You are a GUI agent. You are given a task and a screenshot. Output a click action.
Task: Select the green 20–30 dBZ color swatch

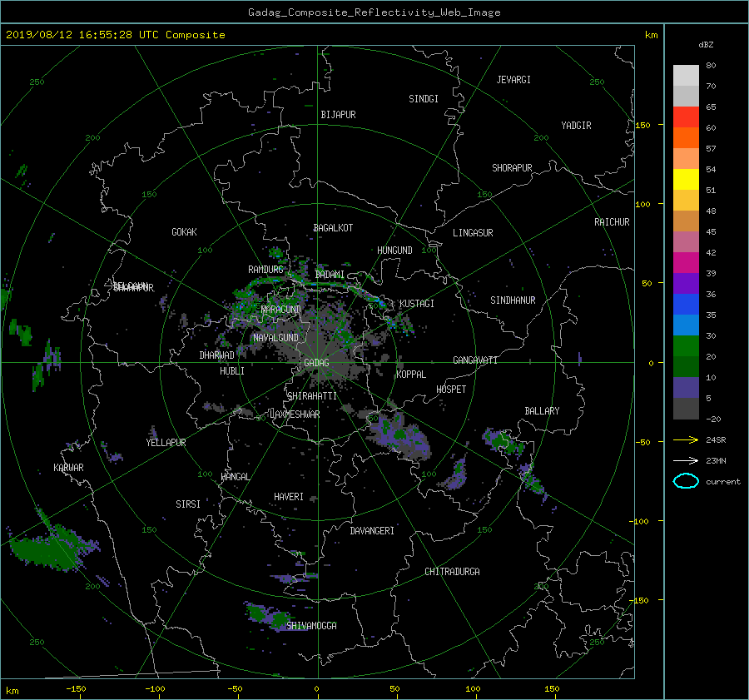[686, 346]
